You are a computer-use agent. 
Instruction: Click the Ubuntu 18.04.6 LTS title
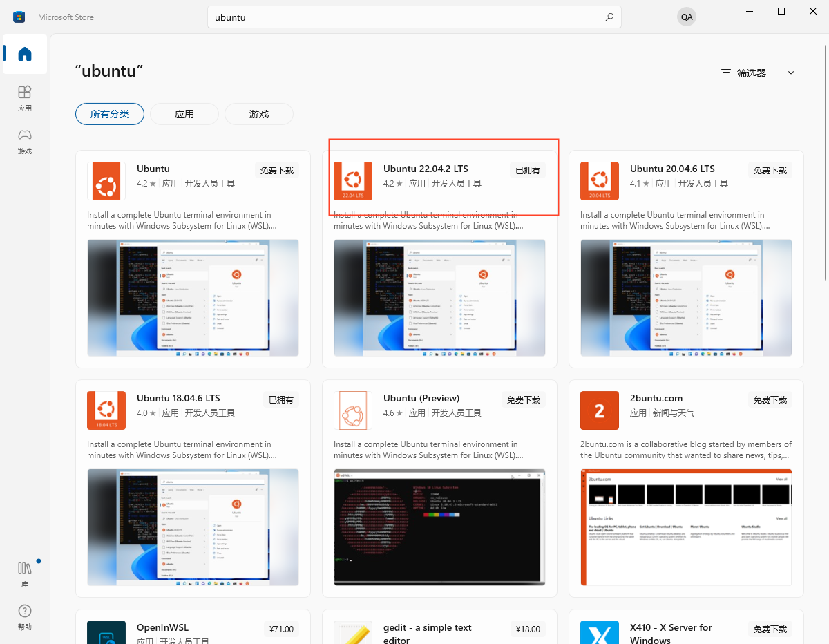pyautogui.click(x=178, y=398)
